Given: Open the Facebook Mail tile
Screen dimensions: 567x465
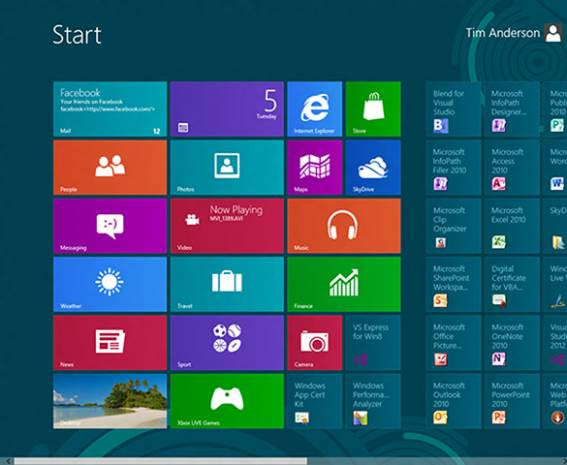Looking at the screenshot, I should click(110, 109).
